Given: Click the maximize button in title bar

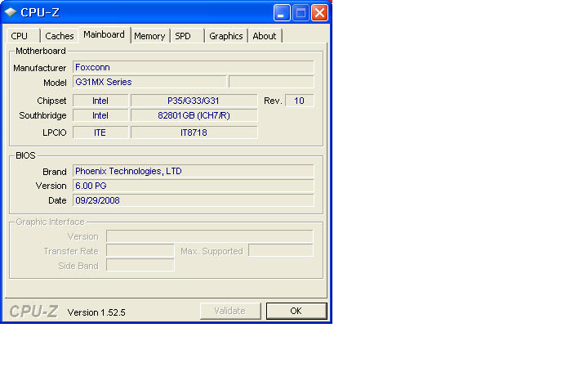Looking at the screenshot, I should pos(301,13).
